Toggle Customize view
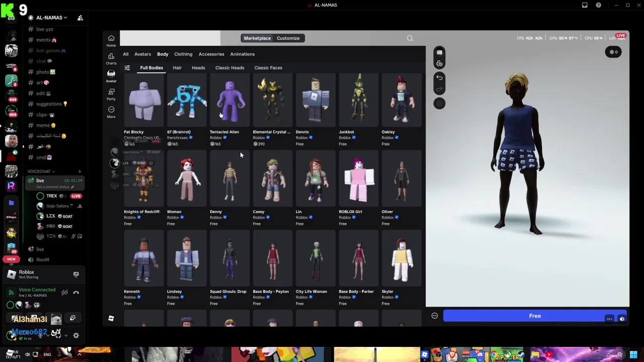Image resolution: width=644 pixels, height=362 pixels. (288, 38)
